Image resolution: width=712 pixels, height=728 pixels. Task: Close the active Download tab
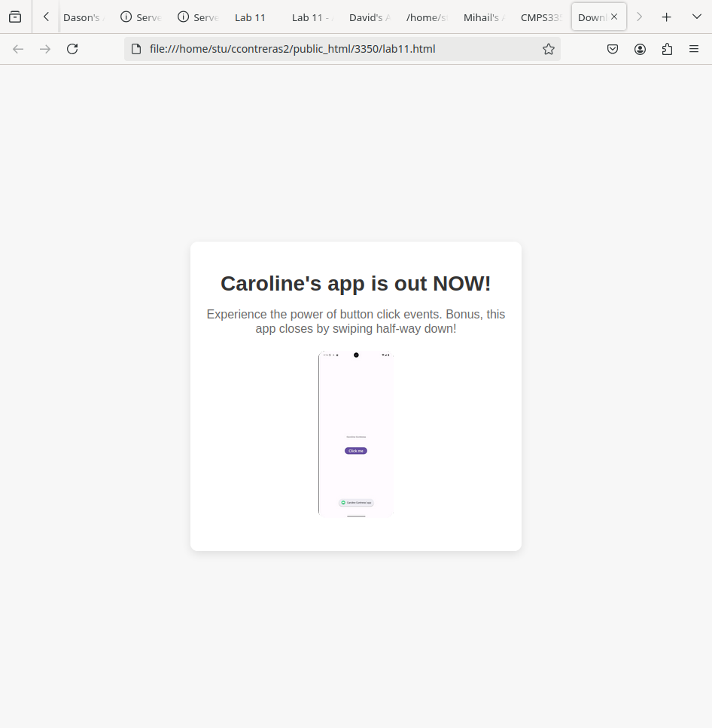click(614, 17)
